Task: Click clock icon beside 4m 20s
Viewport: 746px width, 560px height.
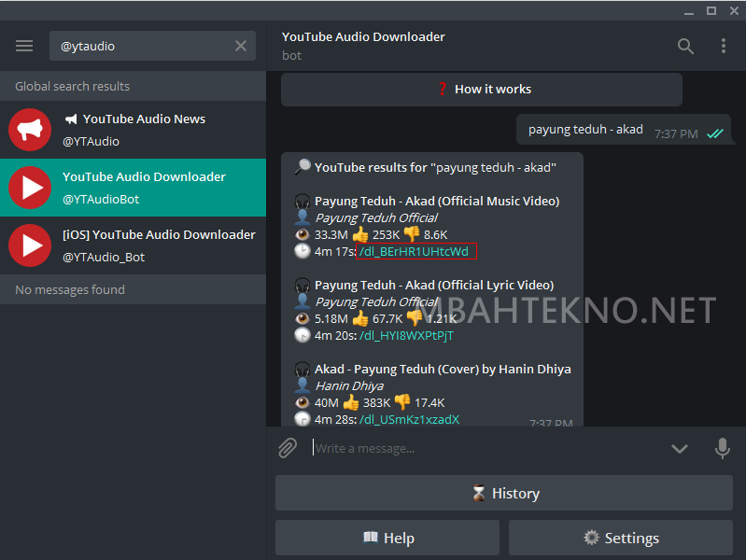Action: [x=303, y=335]
